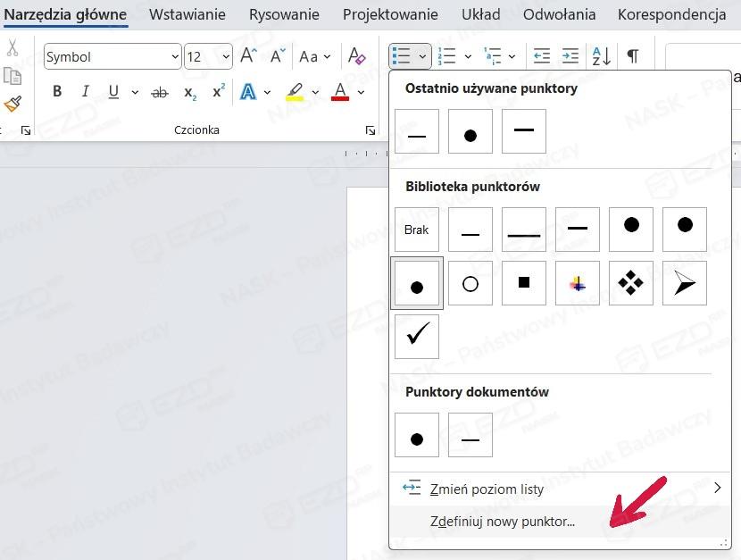
Task: Toggle Bold formatting
Action: [x=57, y=92]
